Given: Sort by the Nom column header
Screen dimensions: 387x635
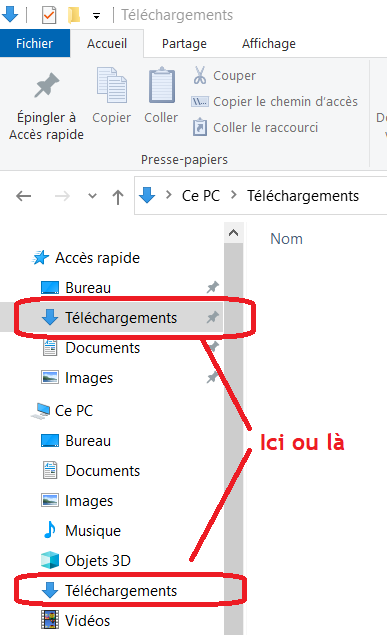Looking at the screenshot, I should click(x=286, y=239).
